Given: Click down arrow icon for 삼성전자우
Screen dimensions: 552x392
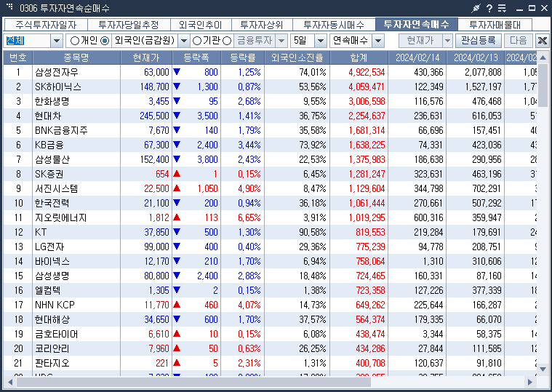Looking at the screenshot, I should [177, 72].
